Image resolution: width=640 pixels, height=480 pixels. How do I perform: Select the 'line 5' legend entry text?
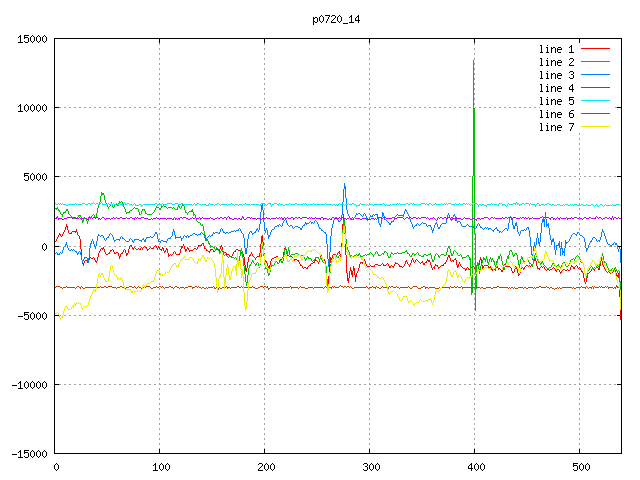[558, 101]
